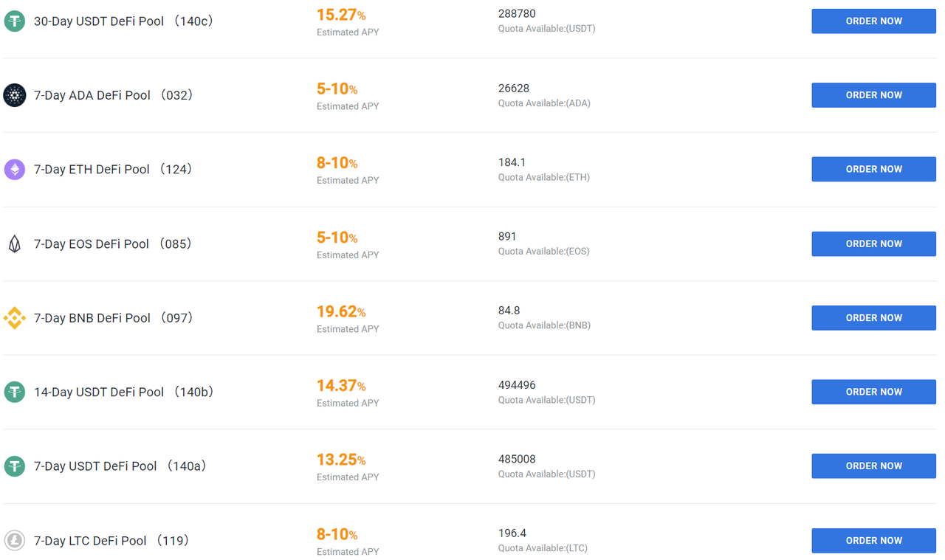Order the 7-Day ETH DeFi Pool now
This screenshot has height=560, width=945.
[x=873, y=169]
